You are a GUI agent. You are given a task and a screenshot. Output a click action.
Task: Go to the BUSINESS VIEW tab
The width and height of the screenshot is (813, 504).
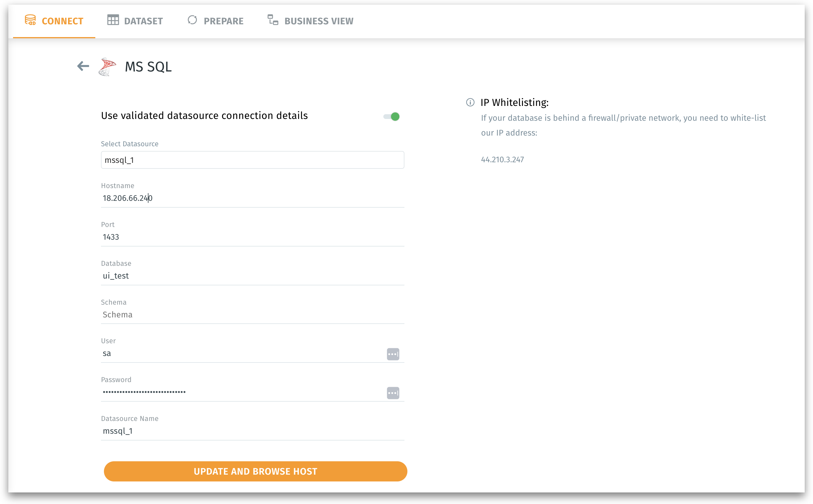coord(319,21)
